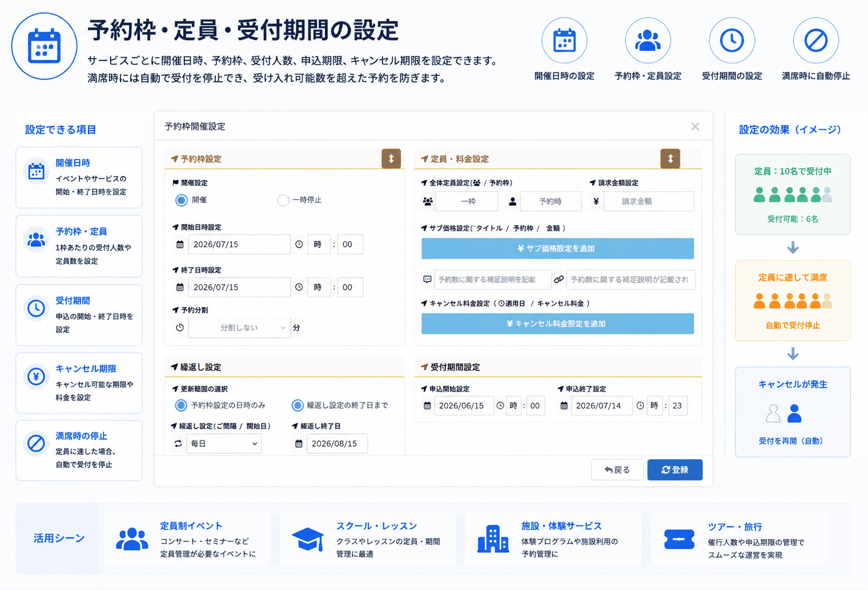This screenshot has height=590, width=868.
Task: Click the yen icon before the 請求金額 field
Action: pyautogui.click(x=596, y=201)
